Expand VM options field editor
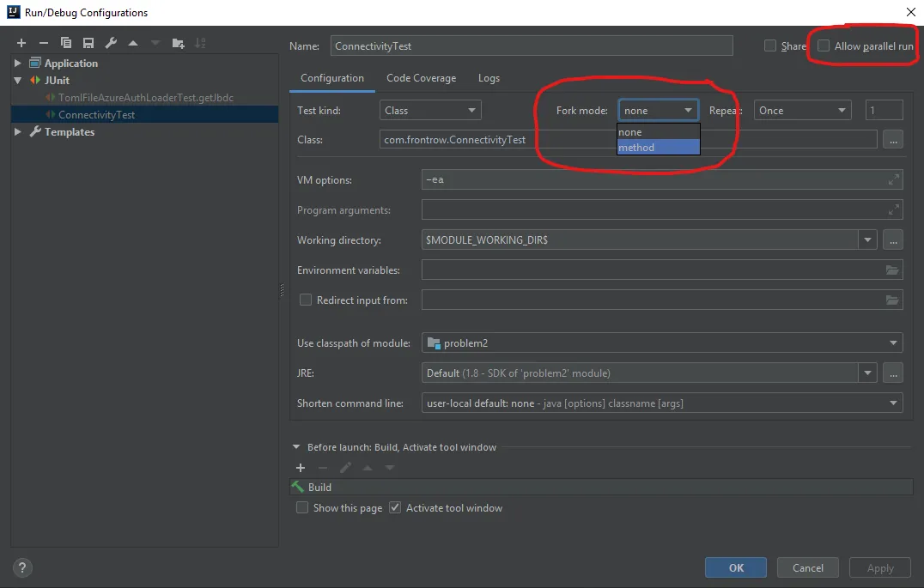 [x=893, y=179]
